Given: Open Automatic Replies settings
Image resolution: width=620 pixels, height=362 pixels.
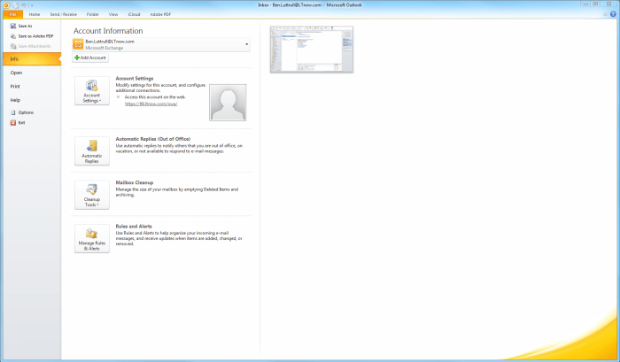Looking at the screenshot, I should (x=92, y=151).
